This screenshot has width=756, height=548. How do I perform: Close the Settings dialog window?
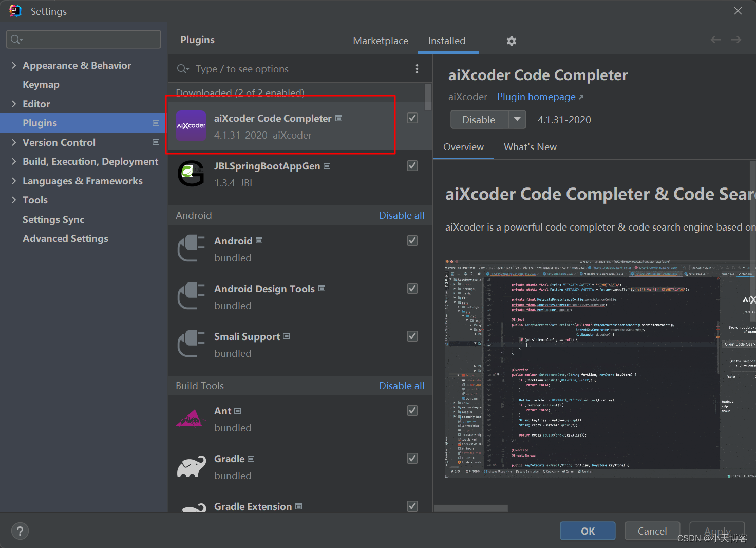click(x=738, y=11)
